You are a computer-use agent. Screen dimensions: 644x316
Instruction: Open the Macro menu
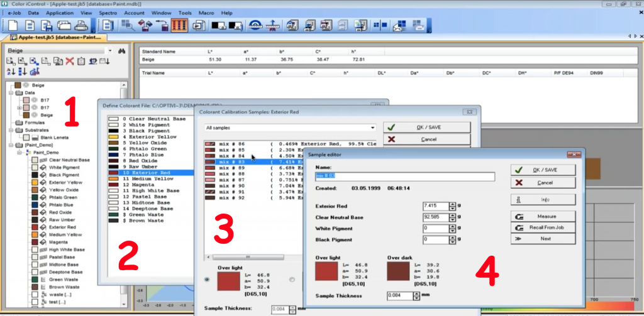207,13
